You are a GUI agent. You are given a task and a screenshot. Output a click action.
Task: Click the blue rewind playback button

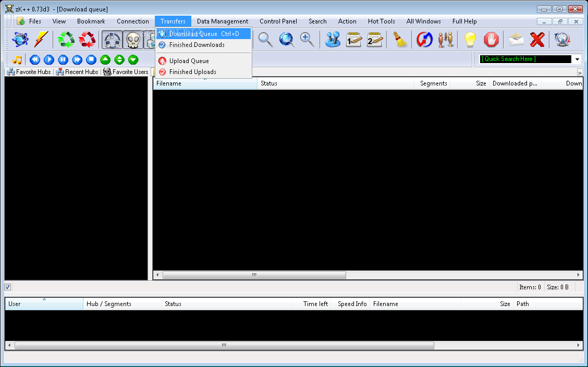click(35, 59)
